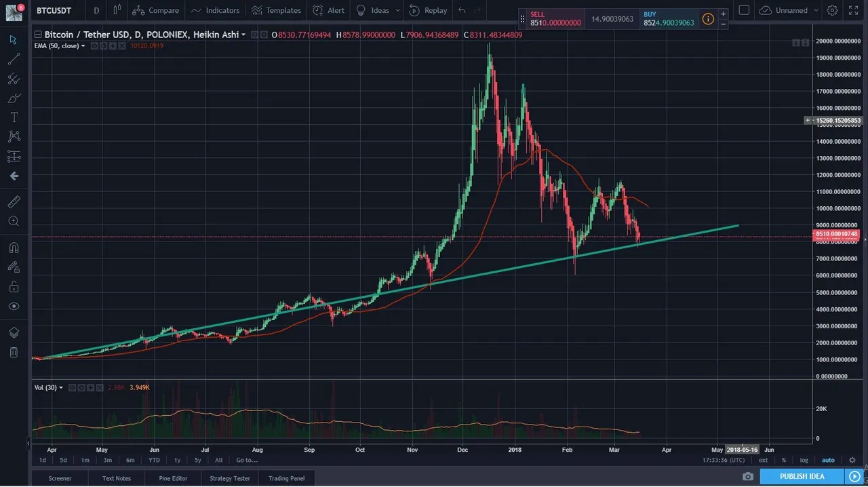Viewport: 868px width, 487px height.
Task: Open the patterns tool
Action: point(14,137)
